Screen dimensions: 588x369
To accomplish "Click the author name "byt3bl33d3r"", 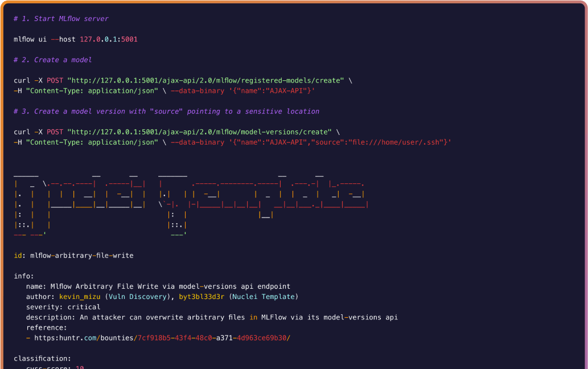I will (x=202, y=297).
